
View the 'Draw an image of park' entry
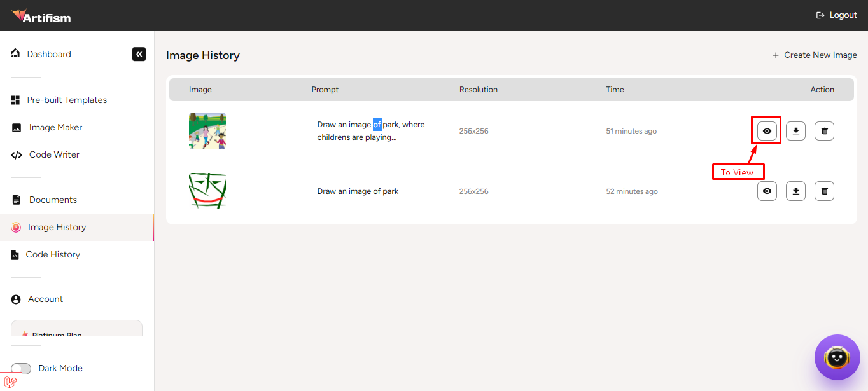(x=767, y=191)
